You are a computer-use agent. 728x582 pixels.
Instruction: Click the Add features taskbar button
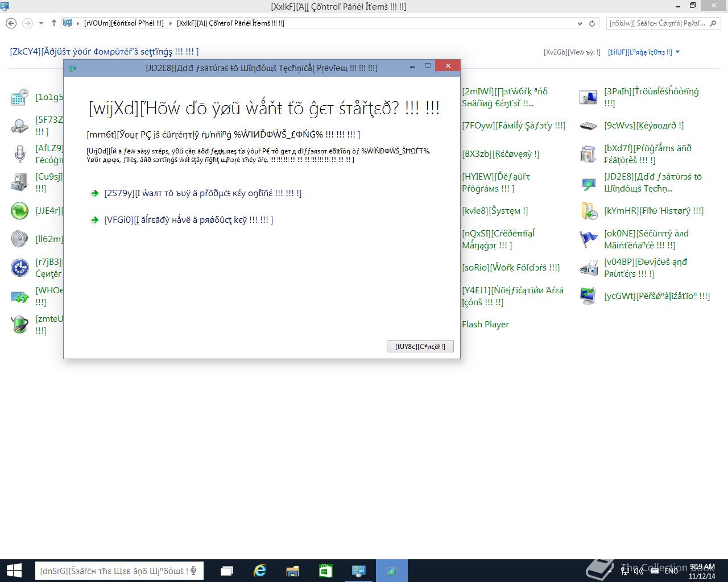391,571
